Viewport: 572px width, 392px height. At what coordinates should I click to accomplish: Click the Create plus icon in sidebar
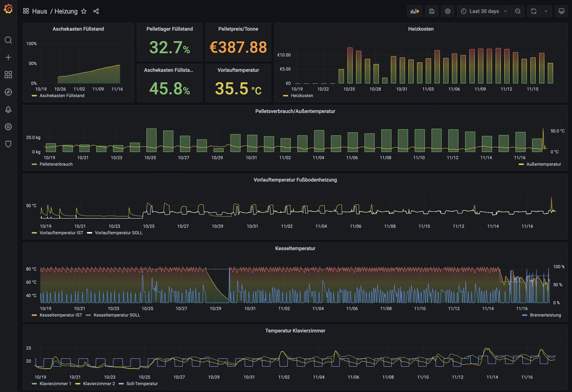tap(8, 57)
